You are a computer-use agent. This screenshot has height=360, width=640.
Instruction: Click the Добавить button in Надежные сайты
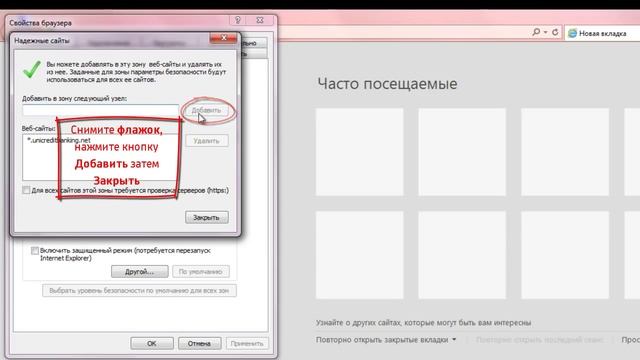[207, 110]
